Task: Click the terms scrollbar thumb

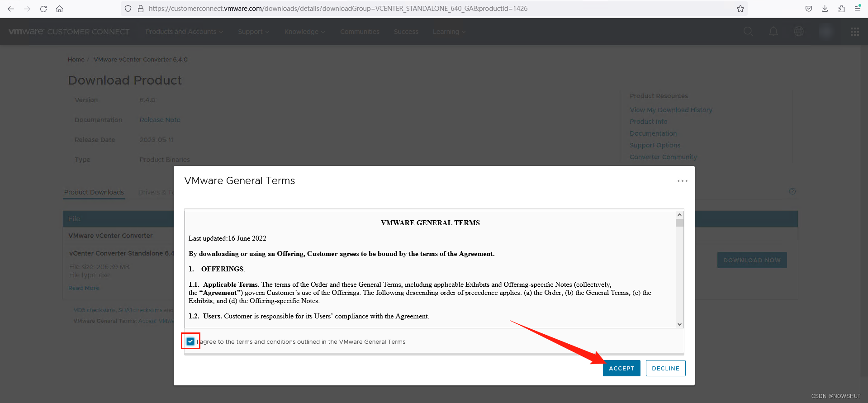Action: (679, 223)
